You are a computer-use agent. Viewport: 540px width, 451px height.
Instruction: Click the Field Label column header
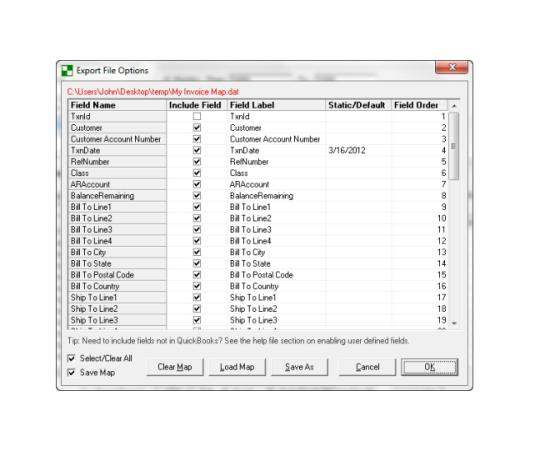pos(276,105)
